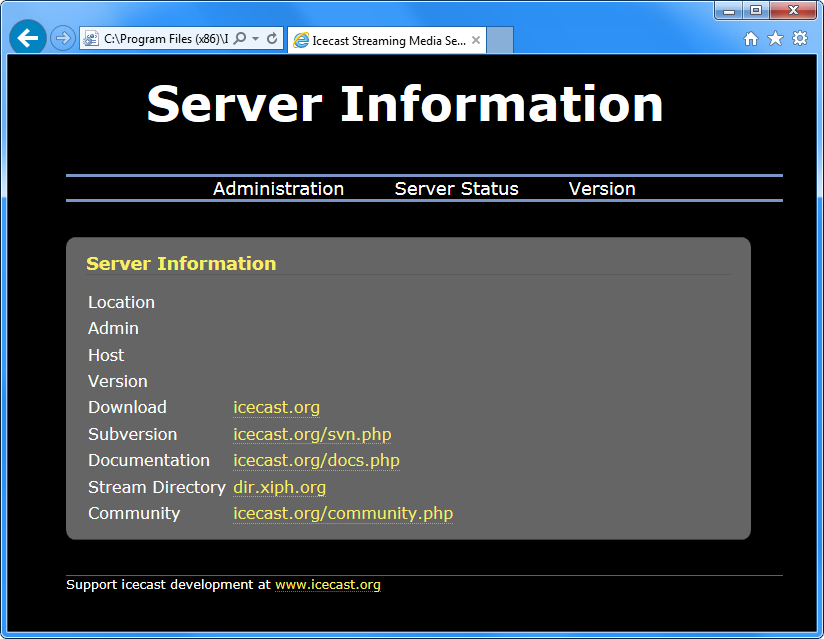Select the Icecast Streaming Media Server tab

(x=387, y=40)
